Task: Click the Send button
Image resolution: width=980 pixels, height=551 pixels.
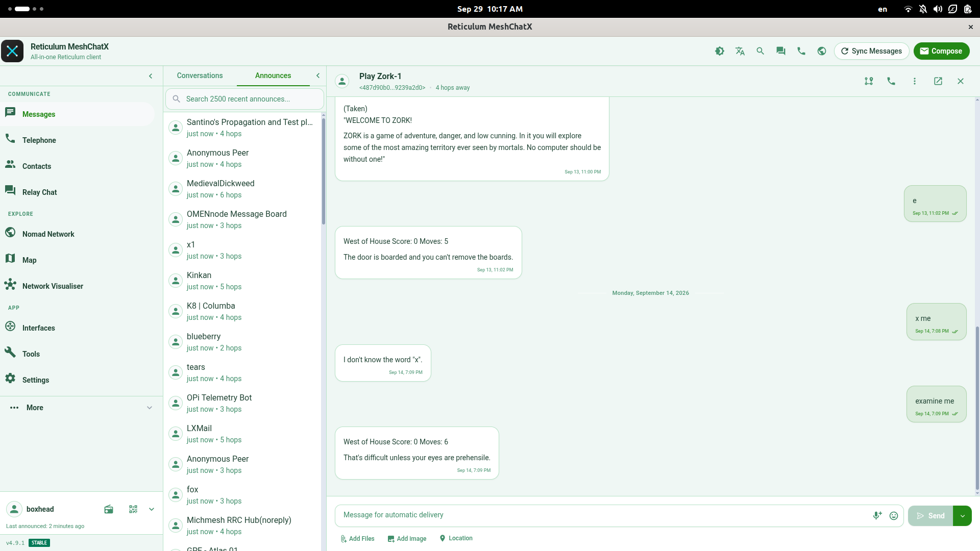Action: pyautogui.click(x=930, y=516)
